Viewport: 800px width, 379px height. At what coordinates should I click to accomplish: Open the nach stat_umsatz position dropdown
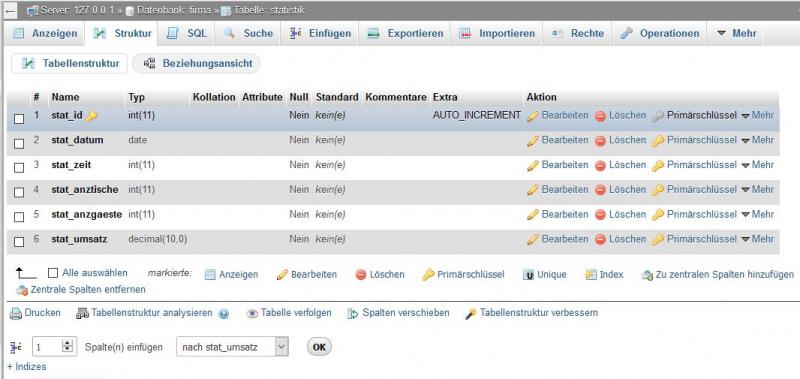tap(232, 347)
